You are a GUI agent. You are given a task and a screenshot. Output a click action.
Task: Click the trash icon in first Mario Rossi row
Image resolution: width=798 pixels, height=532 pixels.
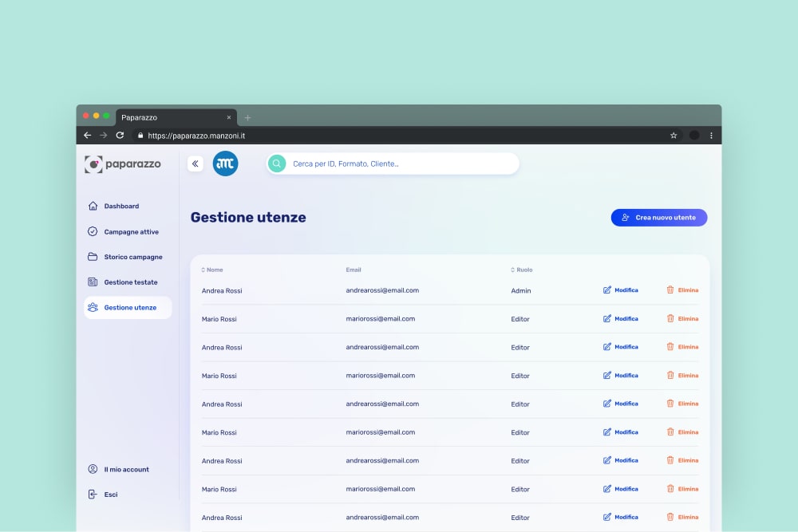tap(670, 318)
